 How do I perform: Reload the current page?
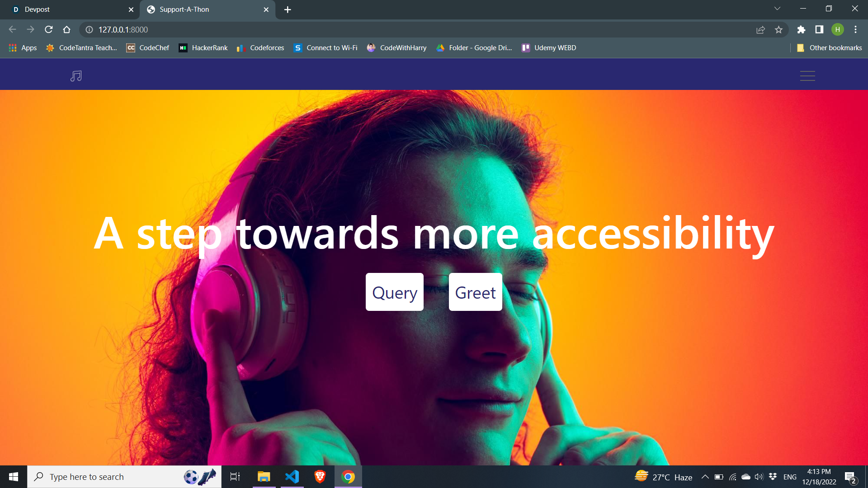[x=49, y=30]
